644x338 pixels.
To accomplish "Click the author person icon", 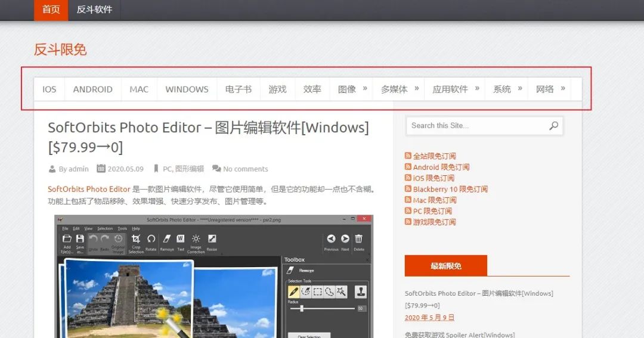I will (x=52, y=169).
